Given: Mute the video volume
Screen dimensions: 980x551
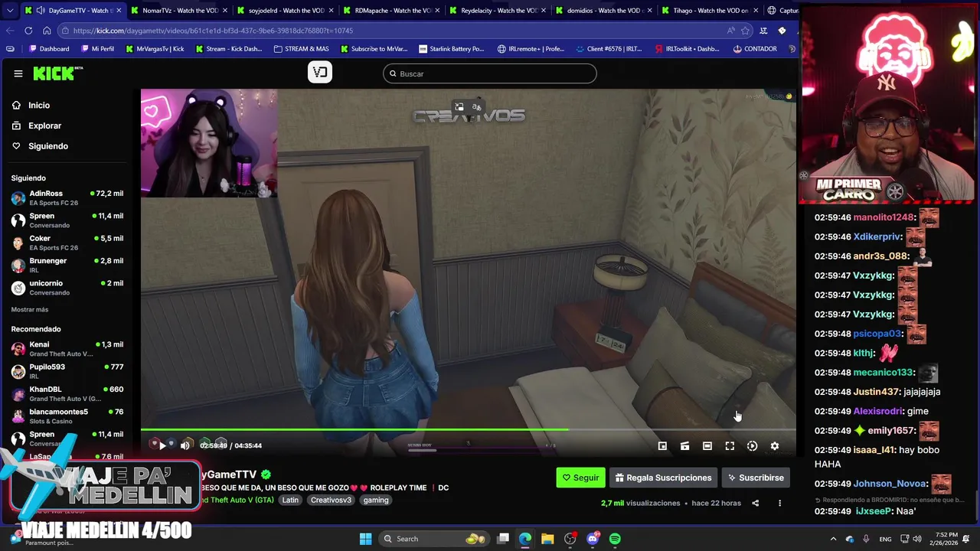Looking at the screenshot, I should (x=185, y=445).
